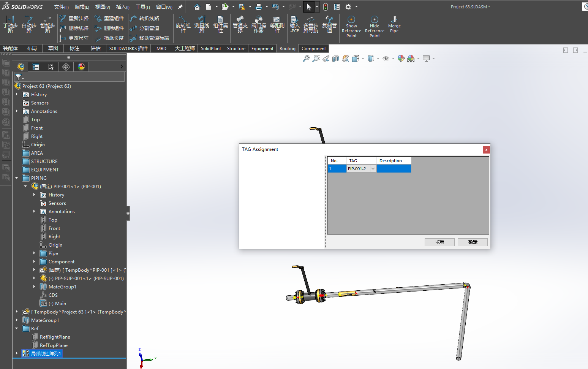588x369 pixels.
Task: Open the ConfigurationManager tab
Action: pos(51,67)
